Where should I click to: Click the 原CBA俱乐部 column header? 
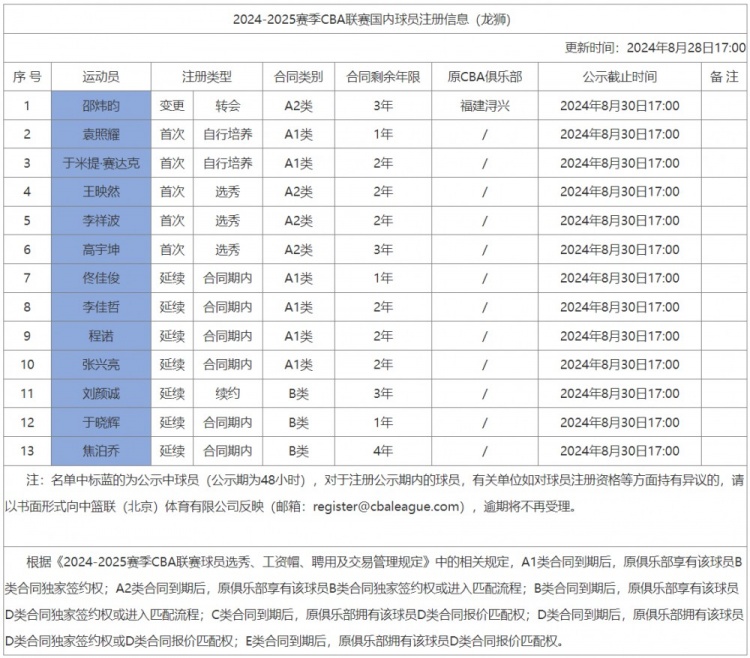click(x=485, y=77)
